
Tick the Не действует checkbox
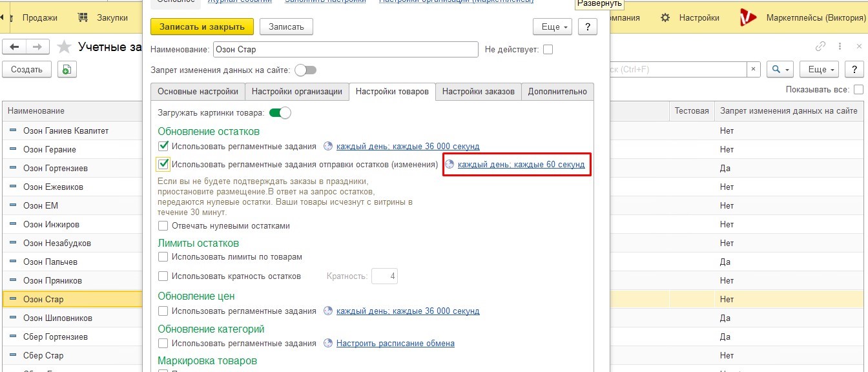[x=548, y=49]
